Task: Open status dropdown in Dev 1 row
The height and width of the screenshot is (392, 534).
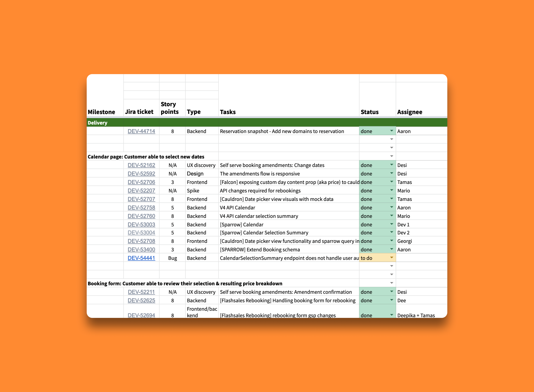Action: pos(392,224)
